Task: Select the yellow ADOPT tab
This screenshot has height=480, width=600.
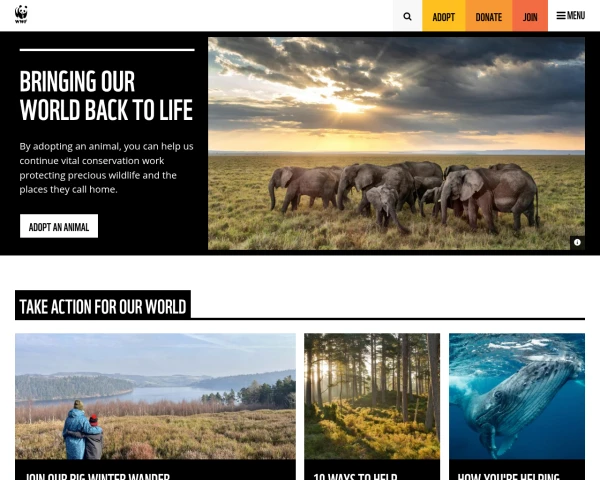Action: click(x=443, y=16)
